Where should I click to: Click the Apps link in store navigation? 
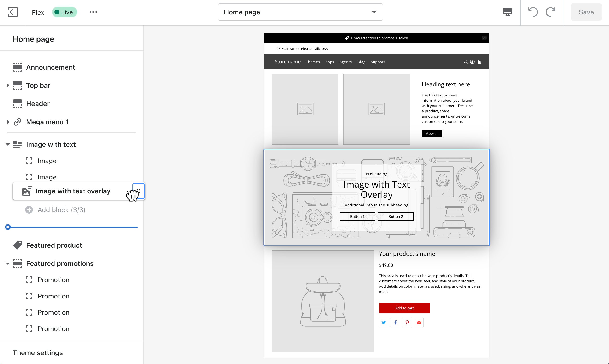tap(330, 62)
